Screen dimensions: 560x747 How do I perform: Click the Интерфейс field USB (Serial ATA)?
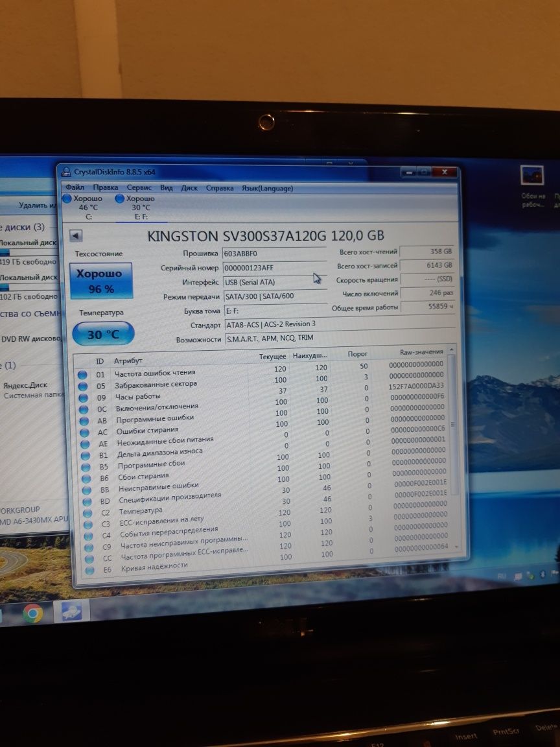pos(275,282)
